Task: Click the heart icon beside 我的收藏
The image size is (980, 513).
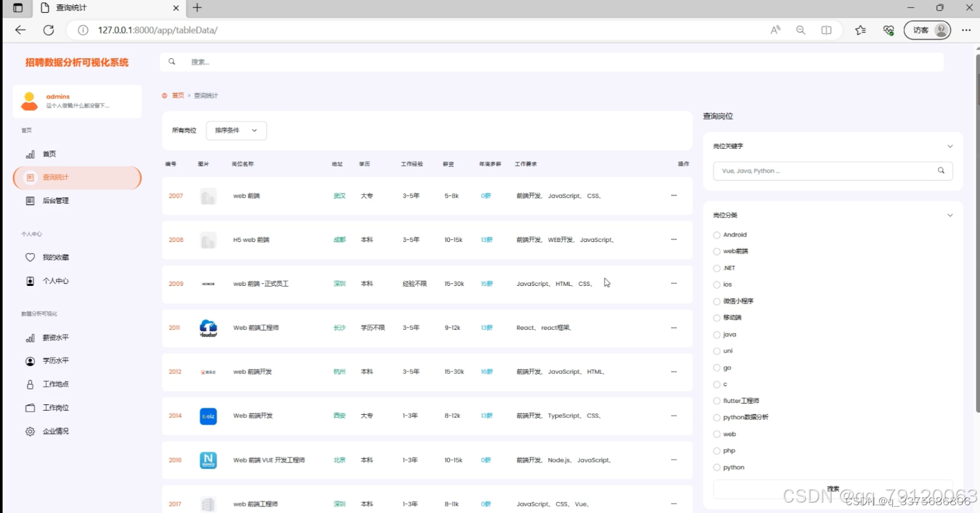Action: 30,257
